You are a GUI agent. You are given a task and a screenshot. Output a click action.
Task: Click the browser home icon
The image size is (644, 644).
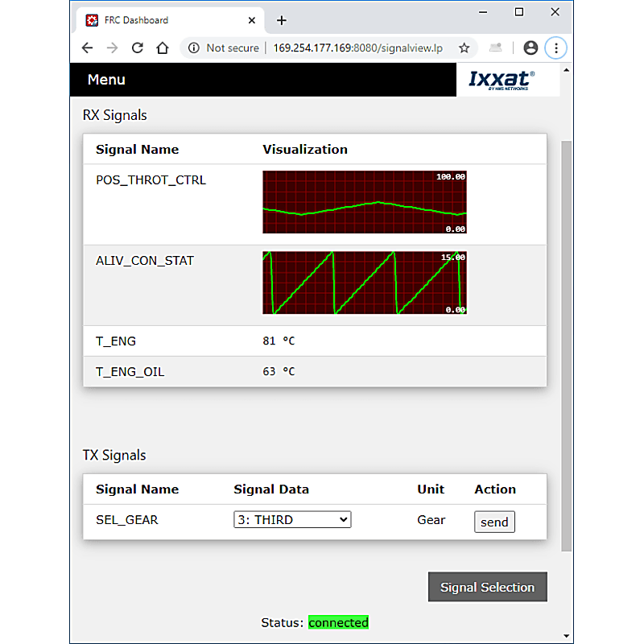(162, 47)
